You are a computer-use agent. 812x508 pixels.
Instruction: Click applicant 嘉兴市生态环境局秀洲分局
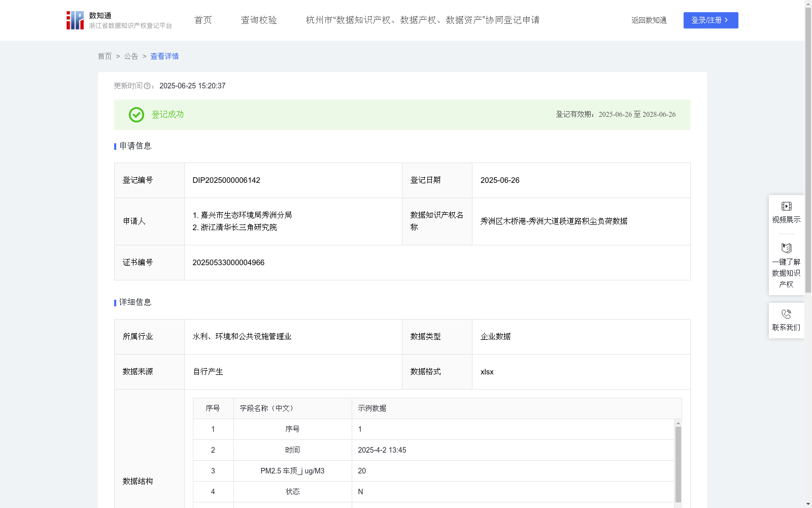pyautogui.click(x=246, y=215)
